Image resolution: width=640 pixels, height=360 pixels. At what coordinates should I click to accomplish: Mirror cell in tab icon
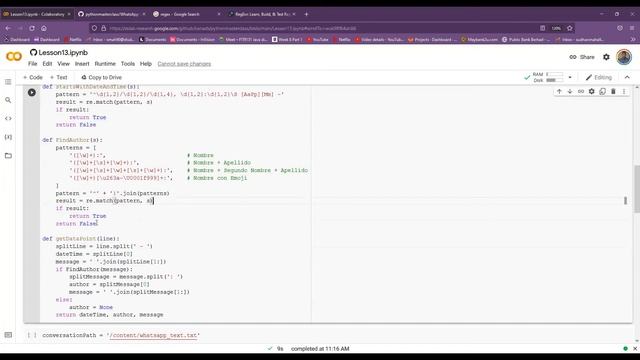tap(602, 91)
